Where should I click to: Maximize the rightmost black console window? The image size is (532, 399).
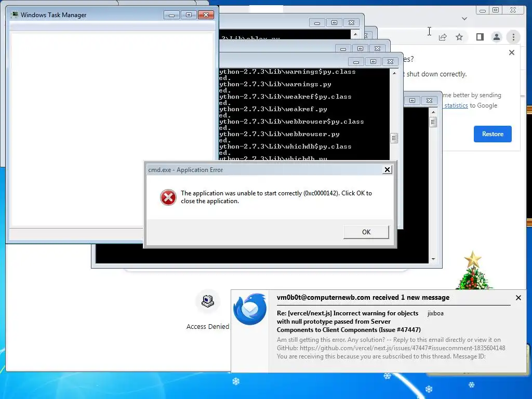[412, 100]
